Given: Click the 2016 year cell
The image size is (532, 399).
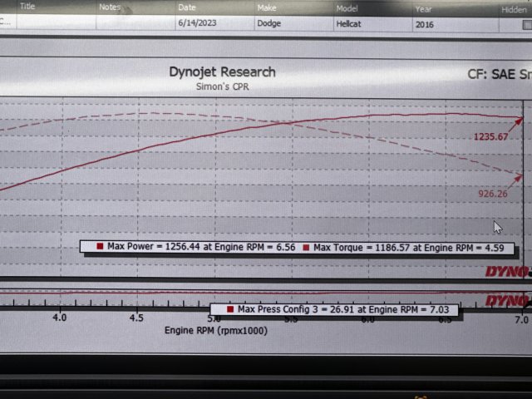Looking at the screenshot, I should [425, 25].
